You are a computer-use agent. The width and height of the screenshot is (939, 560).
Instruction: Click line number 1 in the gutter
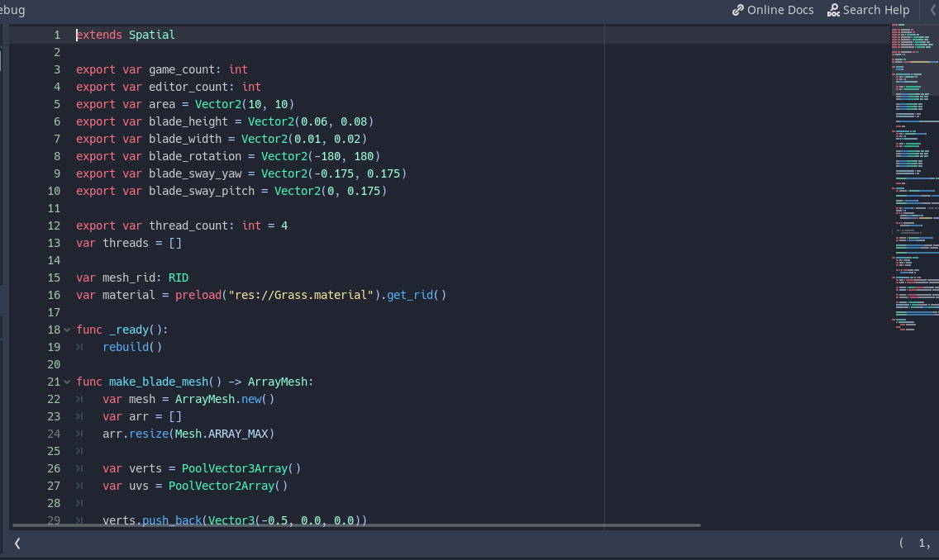click(x=57, y=35)
